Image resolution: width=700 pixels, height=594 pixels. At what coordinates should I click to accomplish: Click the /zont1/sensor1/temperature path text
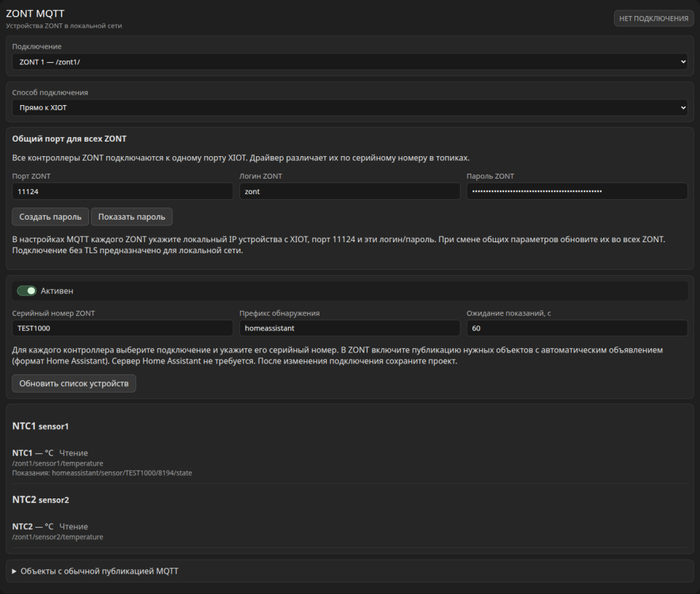(58, 463)
